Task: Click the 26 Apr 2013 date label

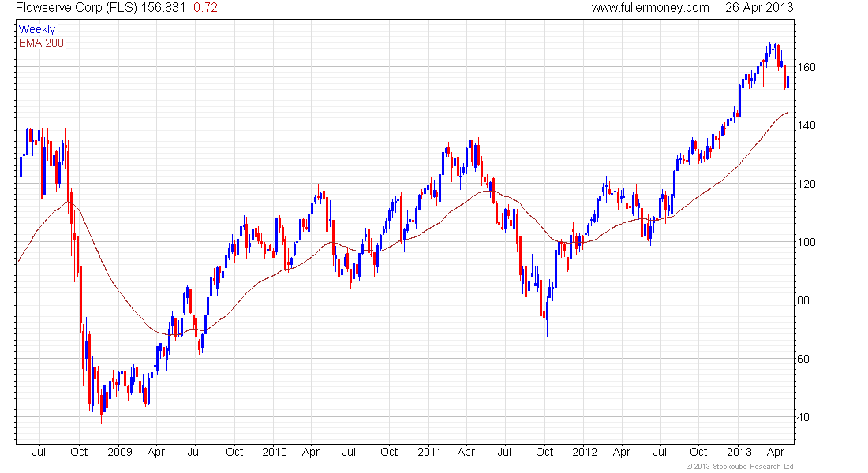Action: [759, 8]
